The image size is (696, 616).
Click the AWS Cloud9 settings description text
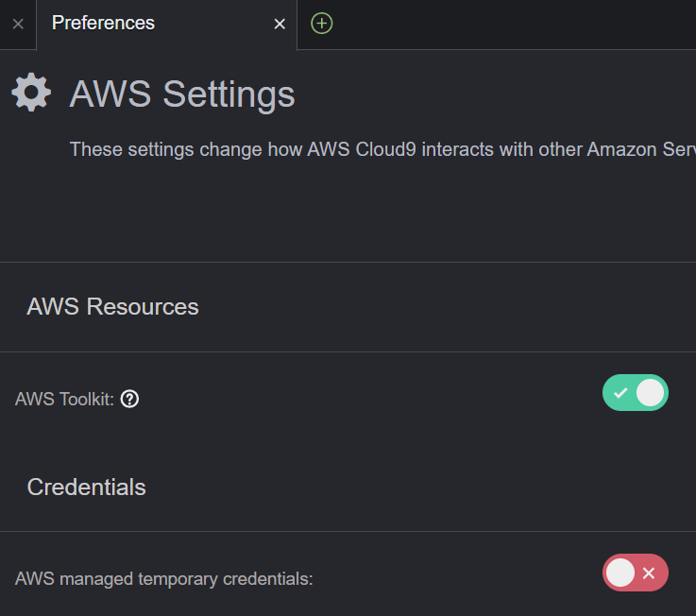tap(382, 149)
